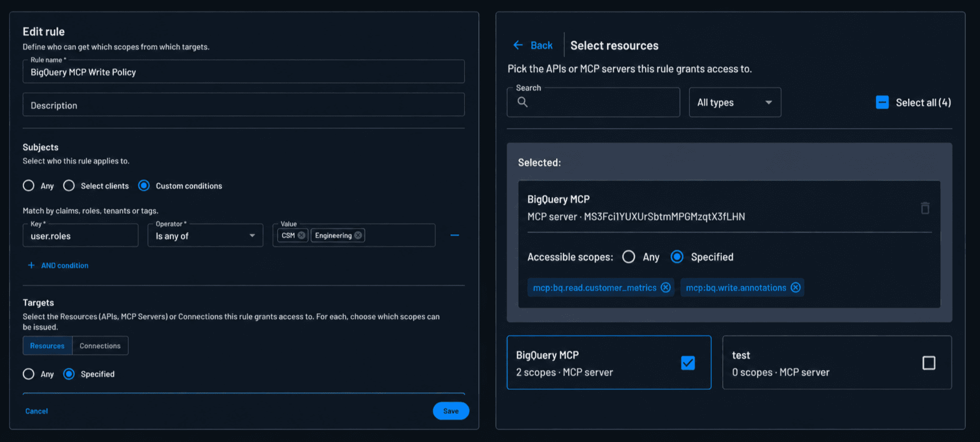Switch to the Connections tab
The height and width of the screenshot is (442, 980).
pyautogui.click(x=100, y=345)
